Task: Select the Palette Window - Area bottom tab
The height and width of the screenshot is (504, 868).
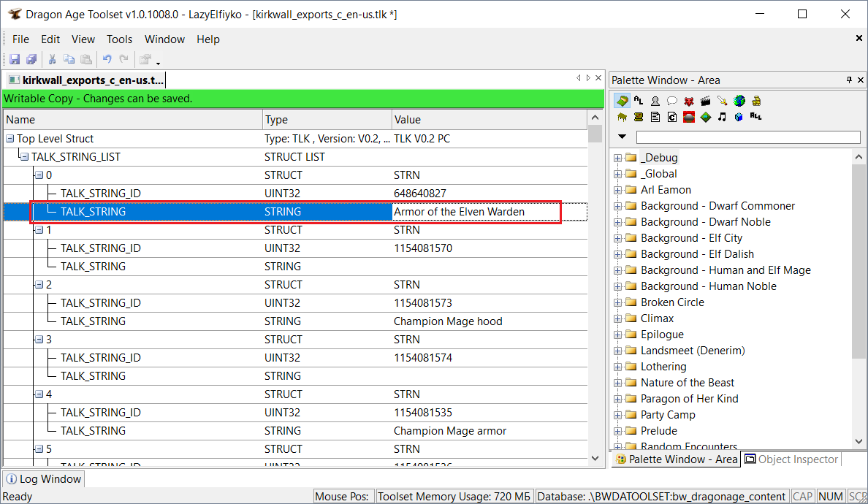Action: [677, 459]
